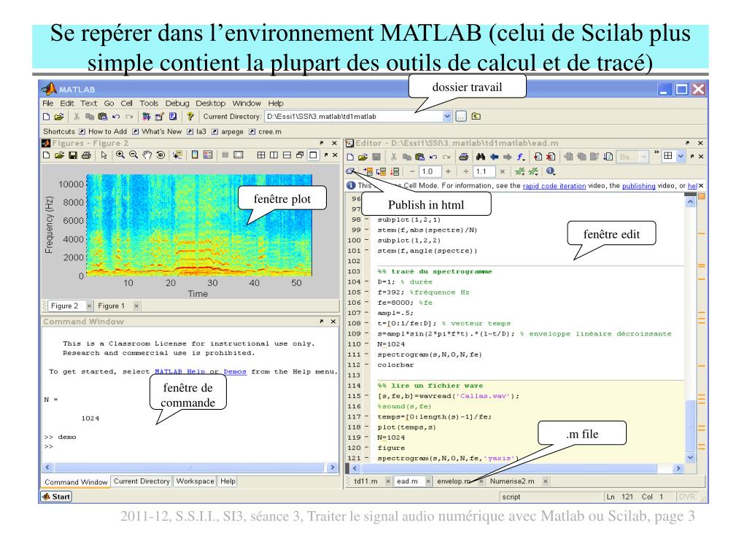Click Open file icon in main MATLAB toolbar
Image resolution: width=747 pixels, height=560 pixels.
coord(59,117)
